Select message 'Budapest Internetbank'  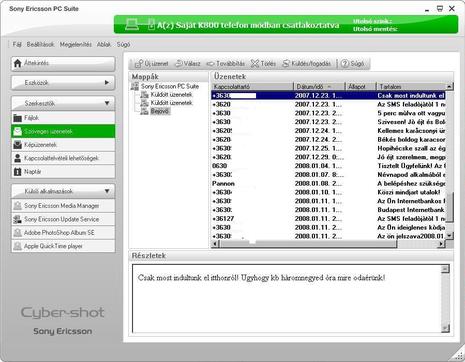pyautogui.click(x=328, y=210)
